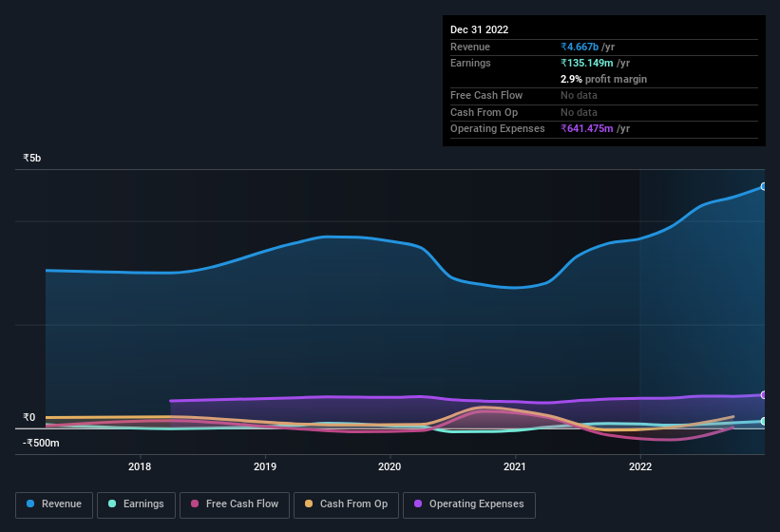Toggle the Free Cash Flow legend button
Screen dimensions: 780x532
pos(235,504)
